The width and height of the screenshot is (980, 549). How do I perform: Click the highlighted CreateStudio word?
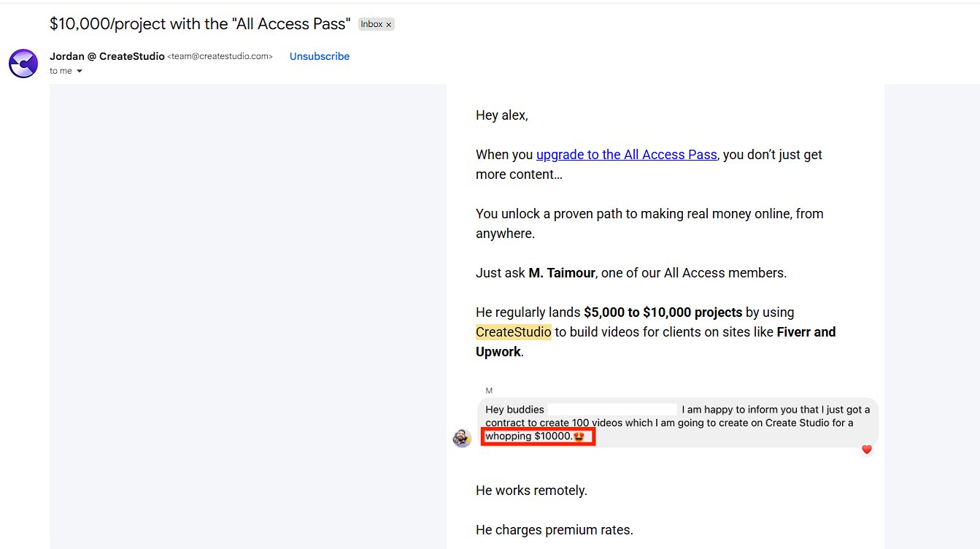tap(514, 332)
